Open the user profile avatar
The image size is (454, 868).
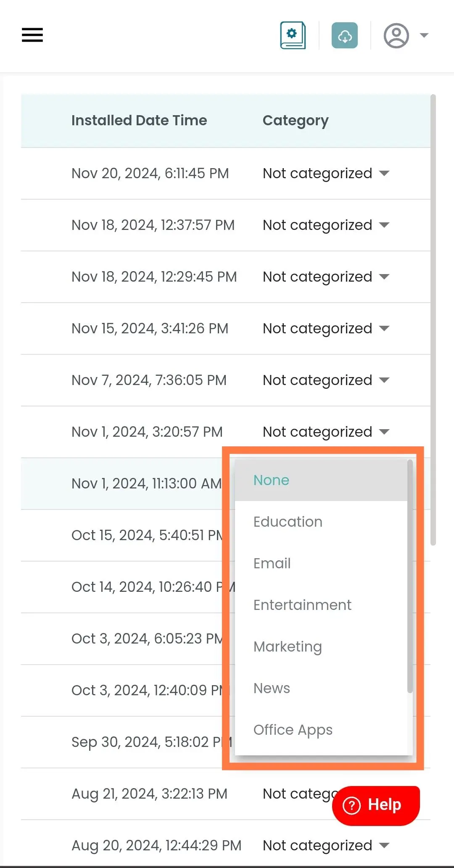[396, 36]
